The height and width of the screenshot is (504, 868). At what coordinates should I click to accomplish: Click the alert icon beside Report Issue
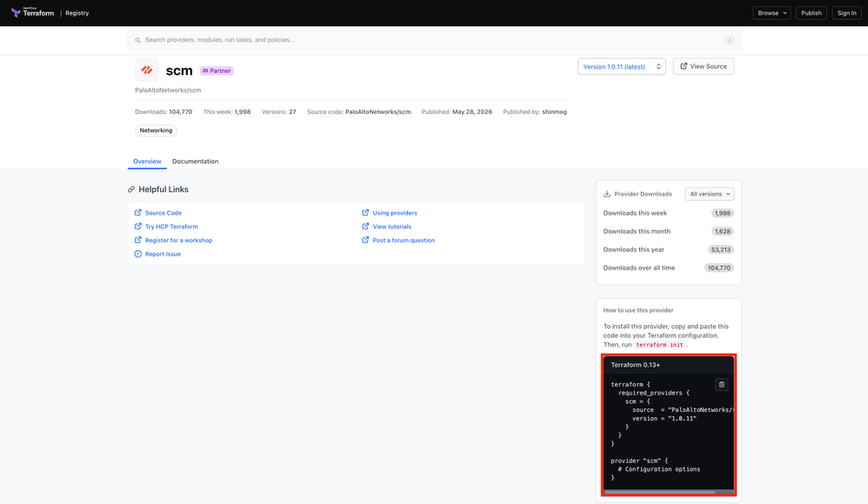(137, 254)
